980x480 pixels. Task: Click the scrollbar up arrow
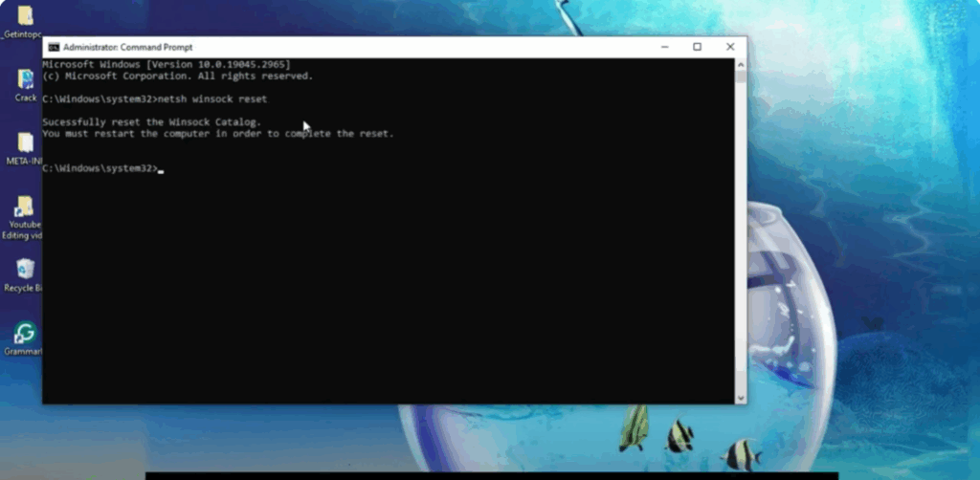tap(741, 64)
